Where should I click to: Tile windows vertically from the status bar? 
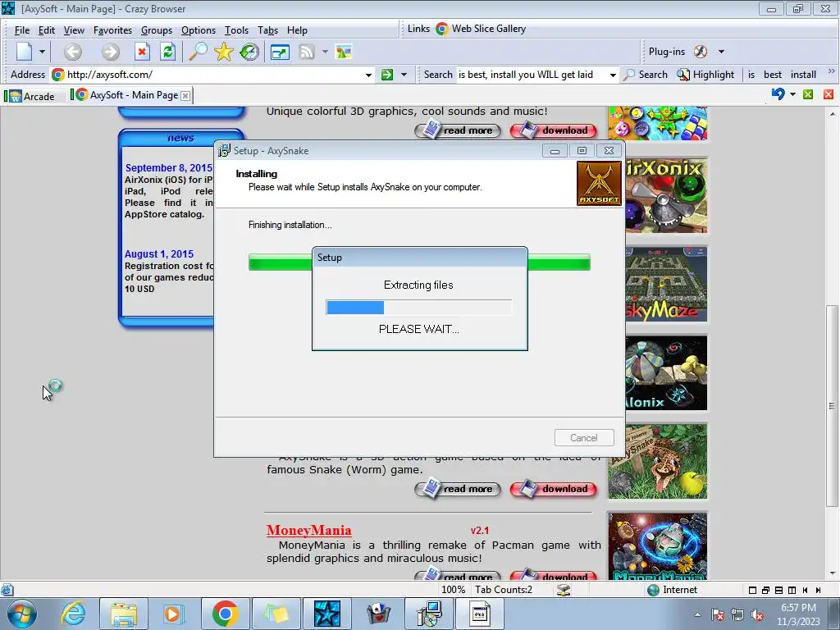[x=792, y=591]
